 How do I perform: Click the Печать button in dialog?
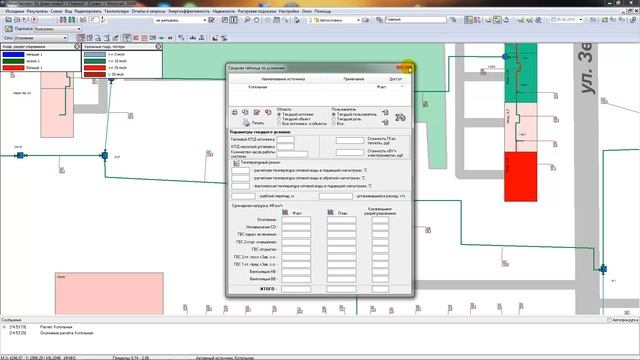253,123
